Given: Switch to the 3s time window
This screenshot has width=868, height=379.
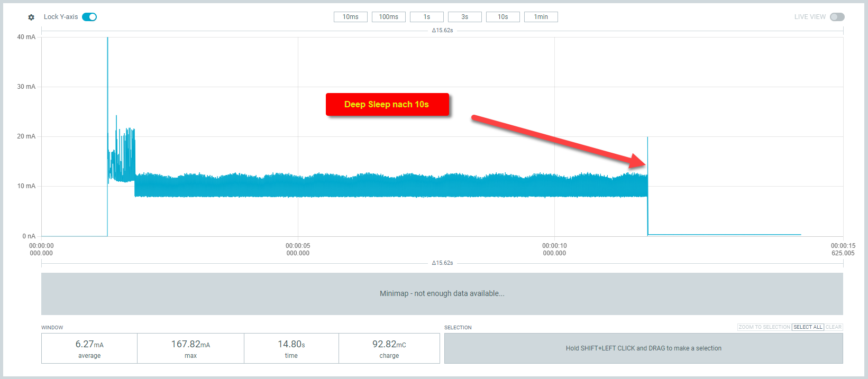Looking at the screenshot, I should [464, 17].
